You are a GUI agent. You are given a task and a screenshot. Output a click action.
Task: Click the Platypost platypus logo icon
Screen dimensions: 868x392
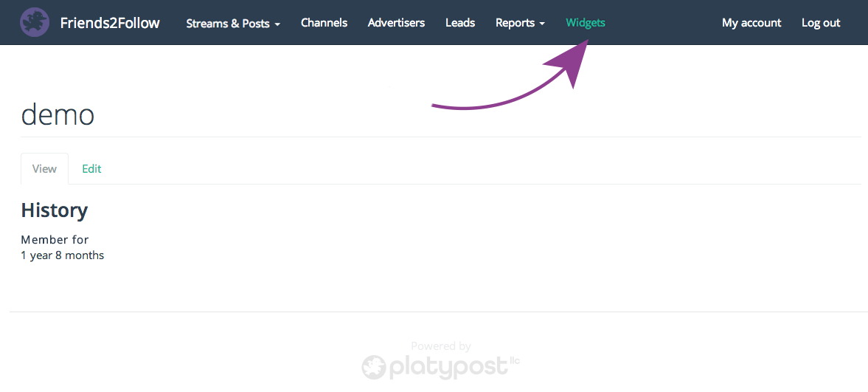tap(374, 367)
